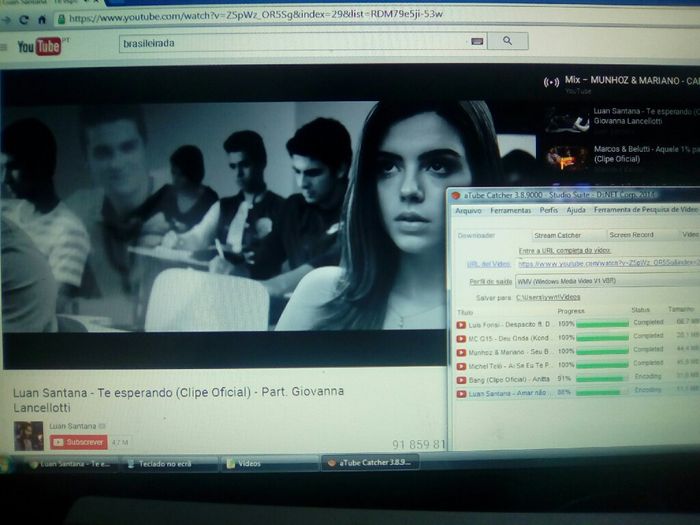Open the YouTube logo home link

pyautogui.click(x=39, y=46)
